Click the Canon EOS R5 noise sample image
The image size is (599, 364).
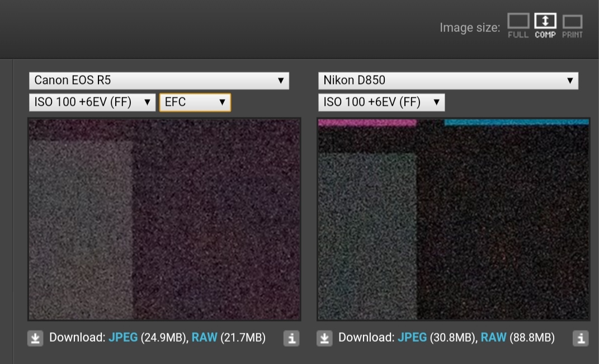click(x=164, y=219)
